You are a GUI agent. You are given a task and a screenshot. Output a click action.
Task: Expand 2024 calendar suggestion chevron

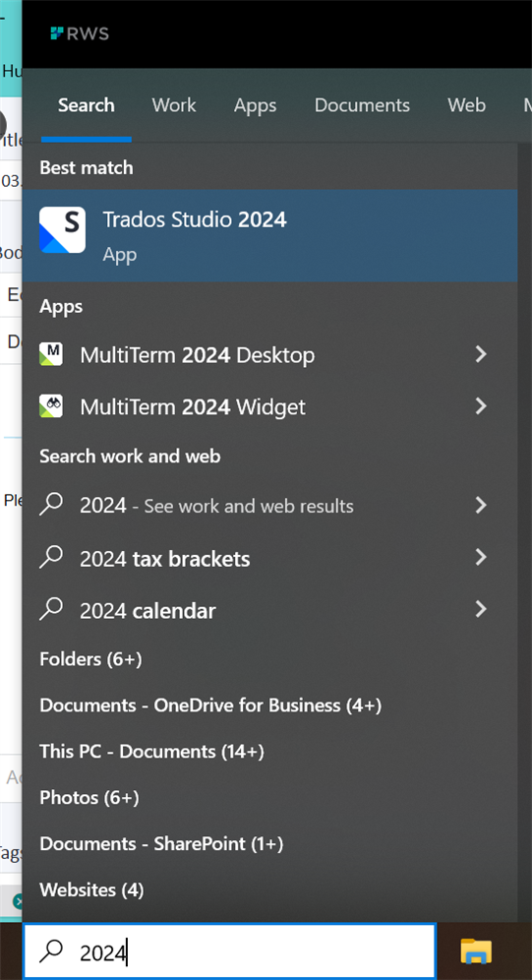click(481, 609)
